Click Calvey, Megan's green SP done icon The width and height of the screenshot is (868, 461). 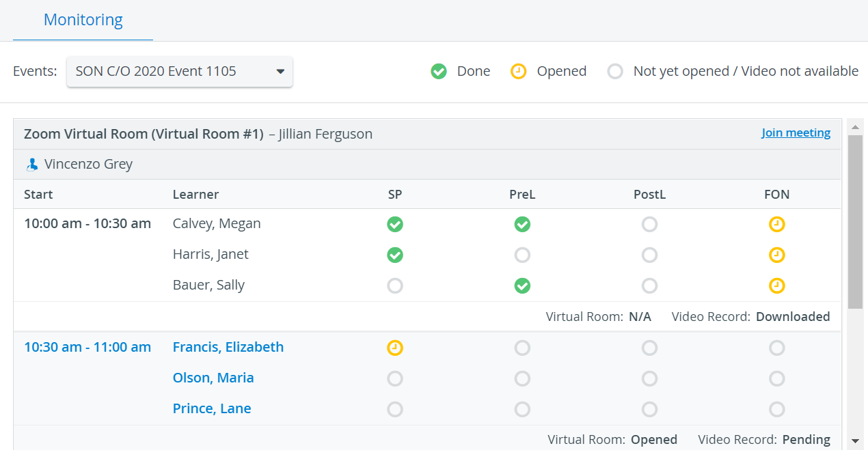pos(395,224)
